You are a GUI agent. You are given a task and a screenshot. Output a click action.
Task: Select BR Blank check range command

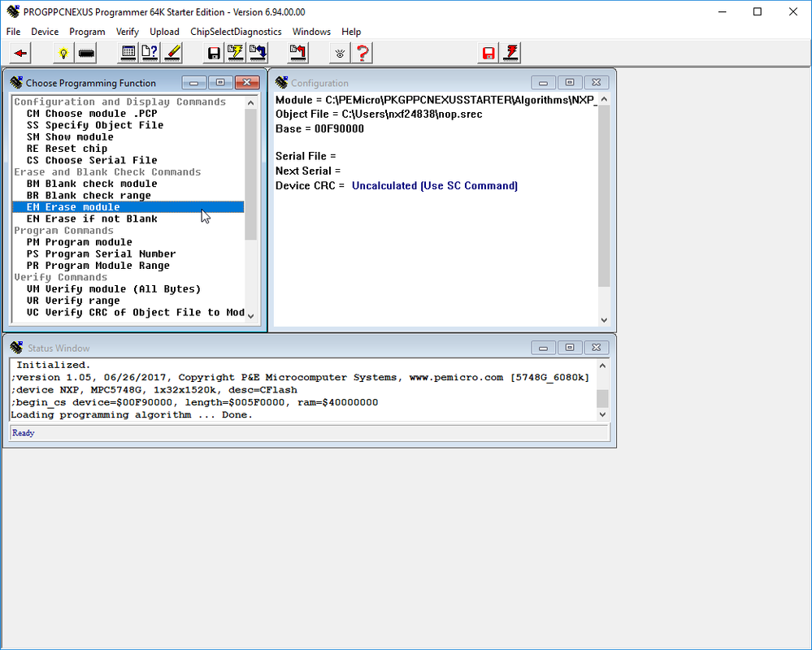128,195
